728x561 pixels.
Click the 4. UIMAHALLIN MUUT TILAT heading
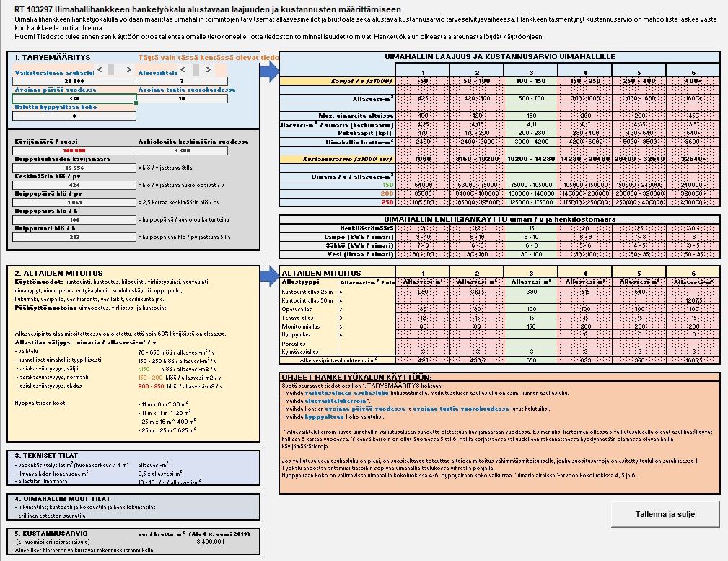tap(62, 499)
